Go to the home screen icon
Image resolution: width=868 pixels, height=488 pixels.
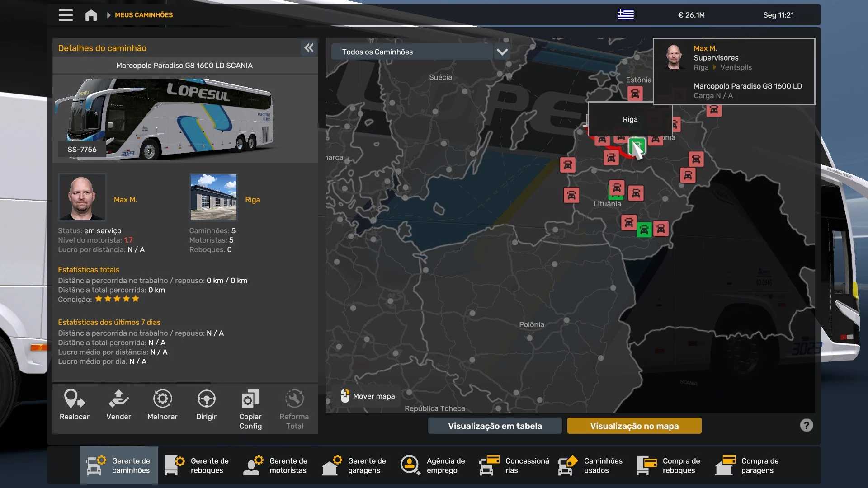click(x=91, y=15)
